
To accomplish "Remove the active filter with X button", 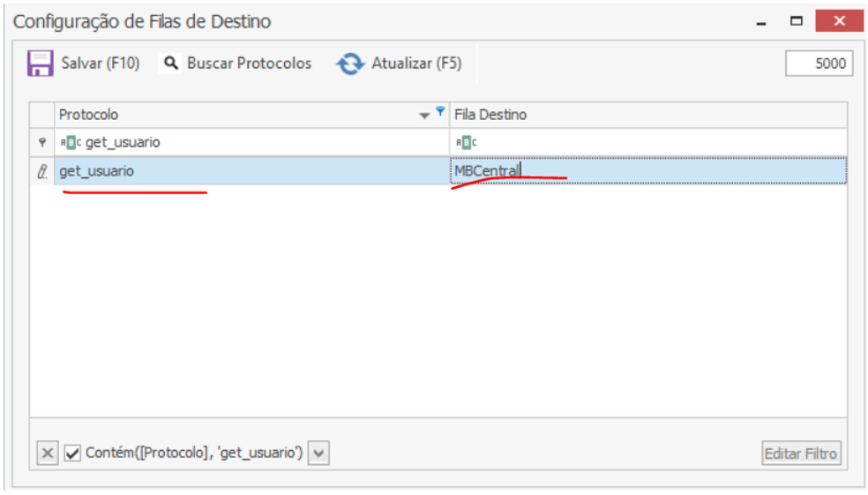I will pyautogui.click(x=48, y=453).
